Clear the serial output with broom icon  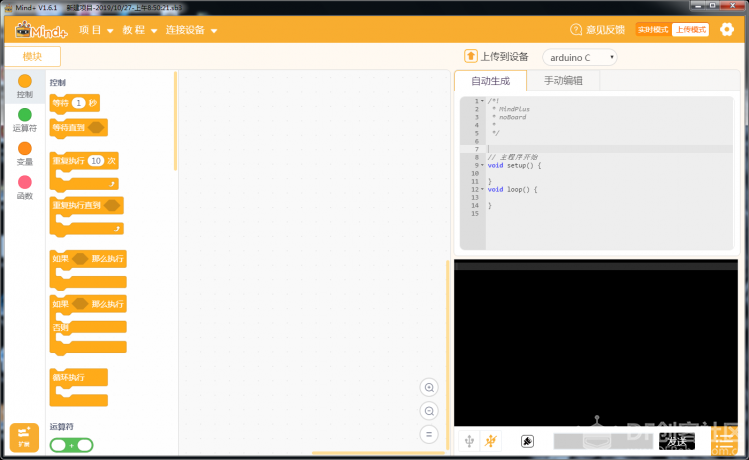[527, 441]
